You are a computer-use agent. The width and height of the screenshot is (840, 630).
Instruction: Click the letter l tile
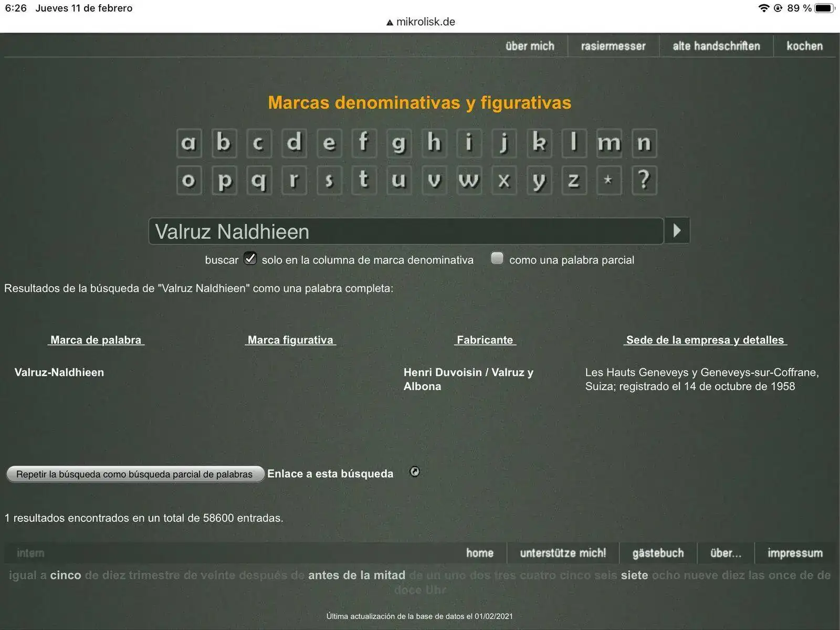click(x=574, y=143)
